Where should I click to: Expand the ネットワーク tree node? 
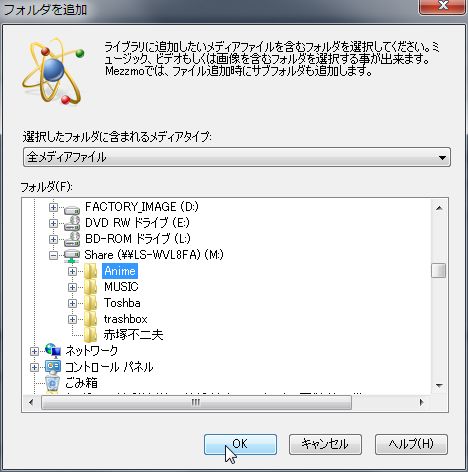coord(34,351)
